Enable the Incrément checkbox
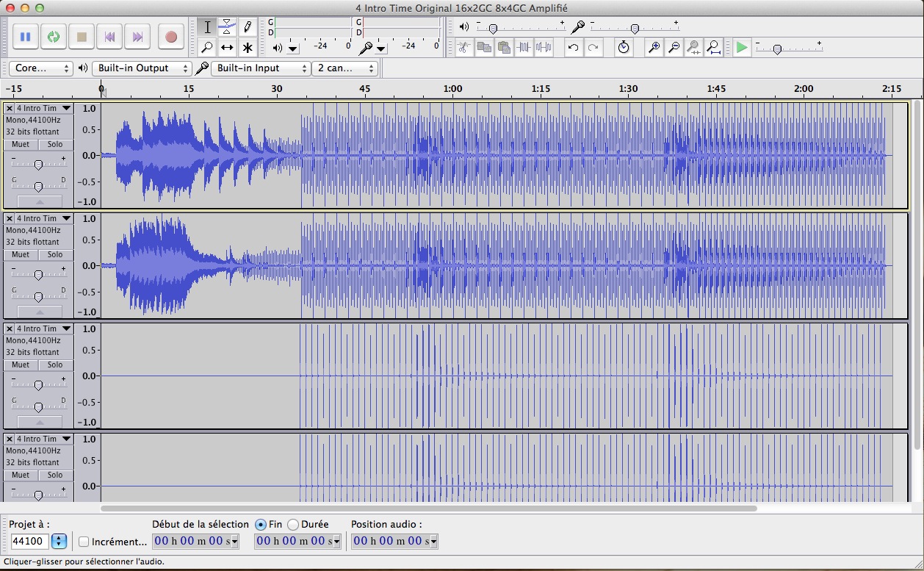This screenshot has width=924, height=571. [x=84, y=542]
